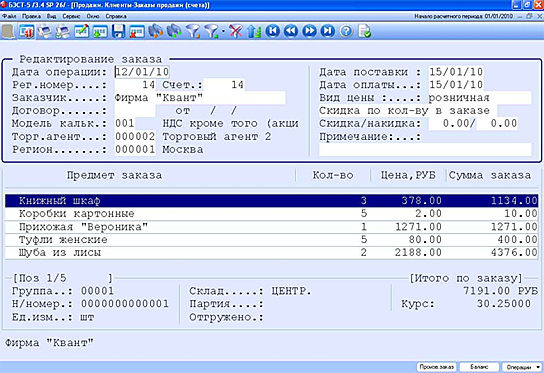Click the funnel filter icon with orange mark
Image resolution: width=544 pixels, height=373 pixels.
pyautogui.click(x=193, y=32)
